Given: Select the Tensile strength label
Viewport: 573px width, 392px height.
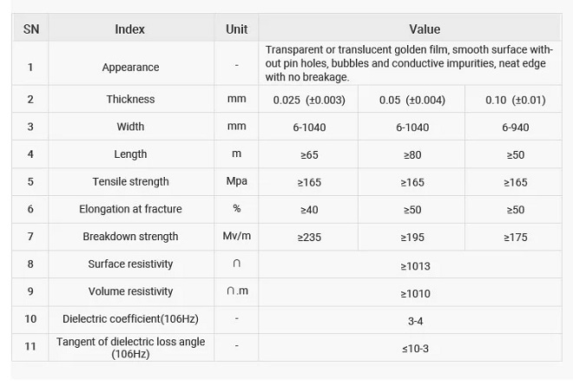Looking at the screenshot, I should (x=130, y=181).
